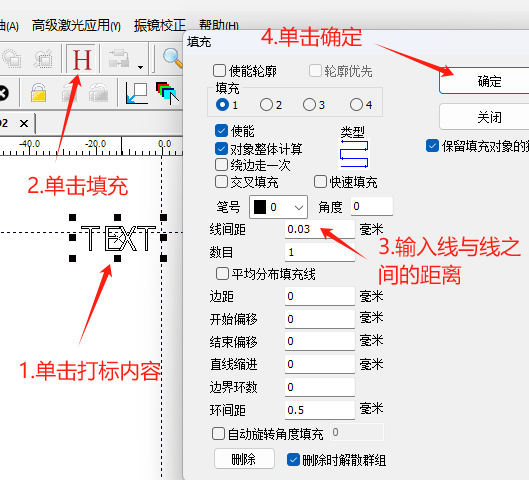This screenshot has width=529, height=480.
Task: Click the 线间距 input field showing 0.03
Action: point(319,229)
